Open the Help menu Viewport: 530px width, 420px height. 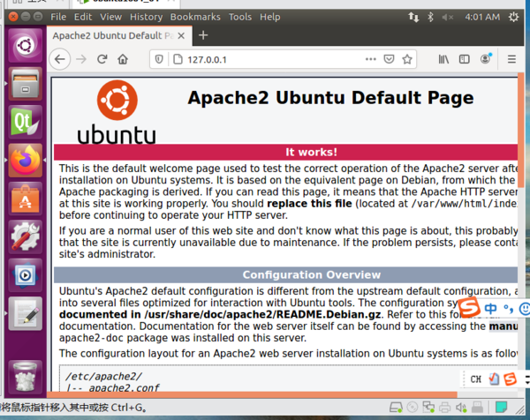click(x=269, y=17)
